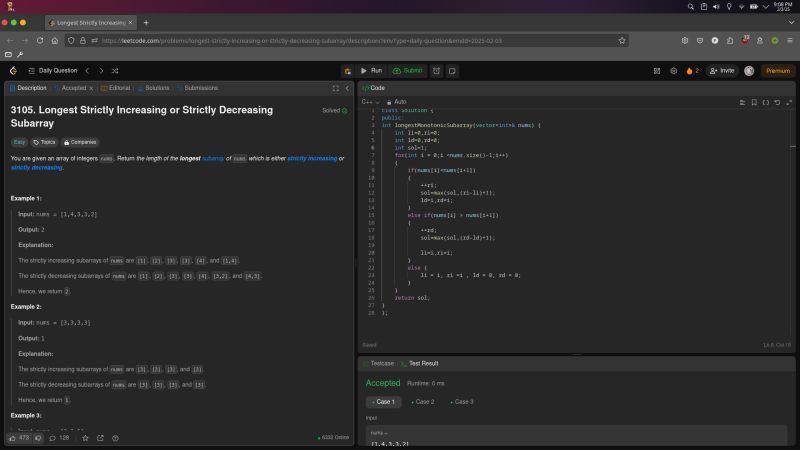Bookmark this page star in address bar
Screen dimensions: 800x450
point(622,41)
